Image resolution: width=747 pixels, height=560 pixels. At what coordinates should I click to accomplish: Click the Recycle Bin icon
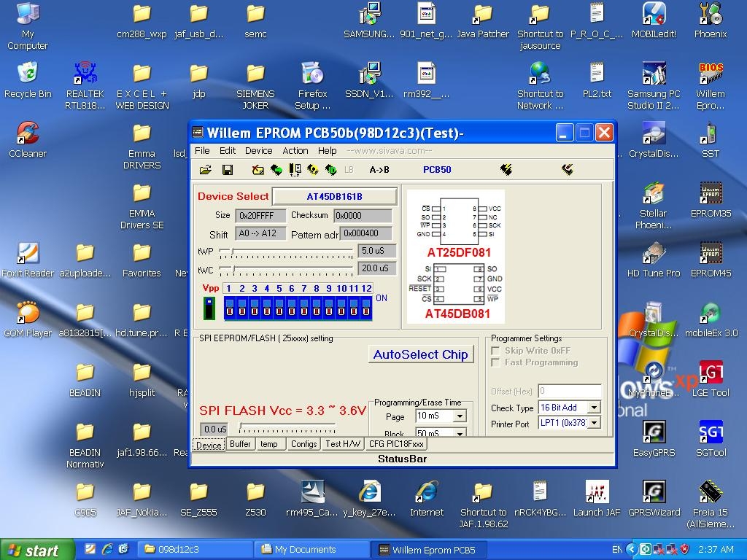click(x=28, y=80)
